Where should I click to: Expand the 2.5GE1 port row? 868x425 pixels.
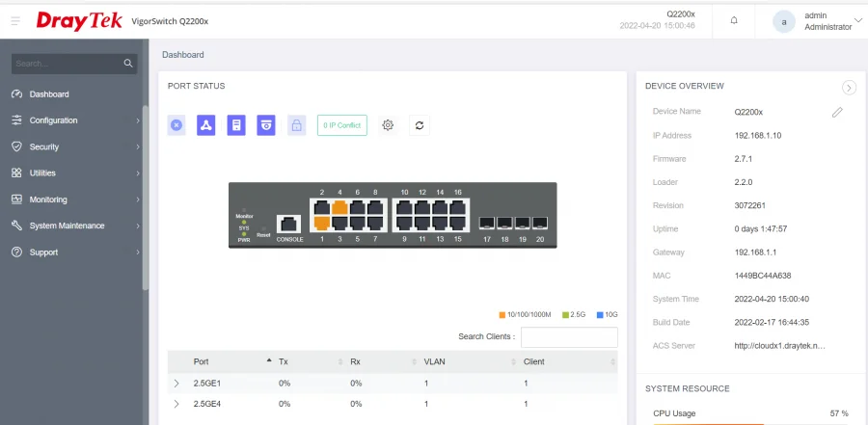176,384
